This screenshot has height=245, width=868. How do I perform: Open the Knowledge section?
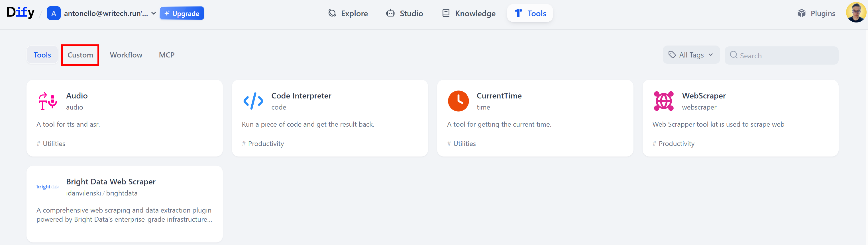pyautogui.click(x=469, y=13)
